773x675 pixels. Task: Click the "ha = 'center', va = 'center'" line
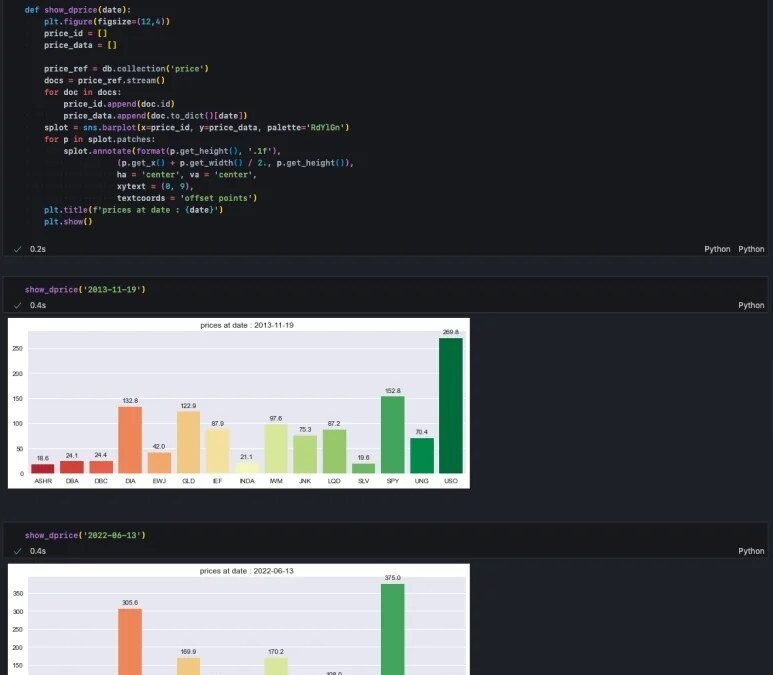(187, 175)
